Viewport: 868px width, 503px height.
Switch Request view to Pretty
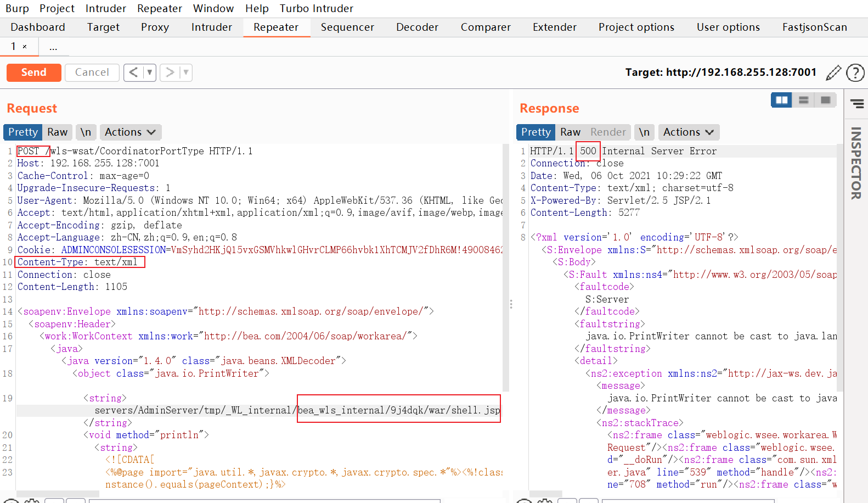[23, 132]
